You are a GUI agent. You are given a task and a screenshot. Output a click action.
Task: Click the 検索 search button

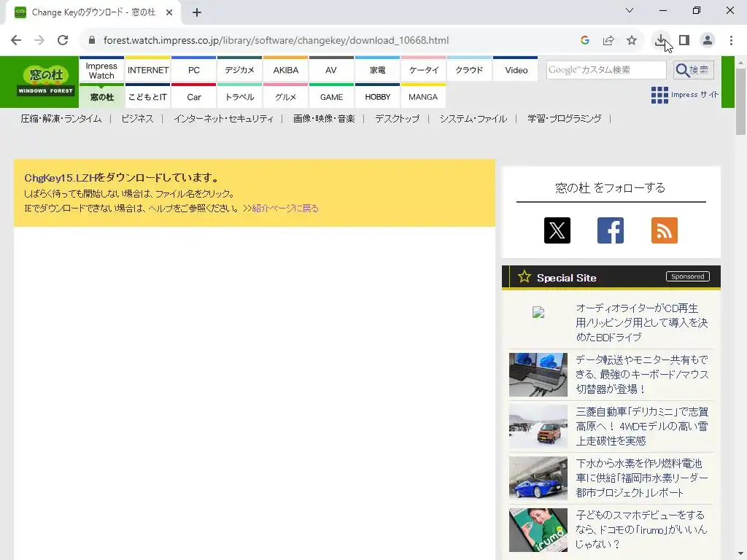694,70
